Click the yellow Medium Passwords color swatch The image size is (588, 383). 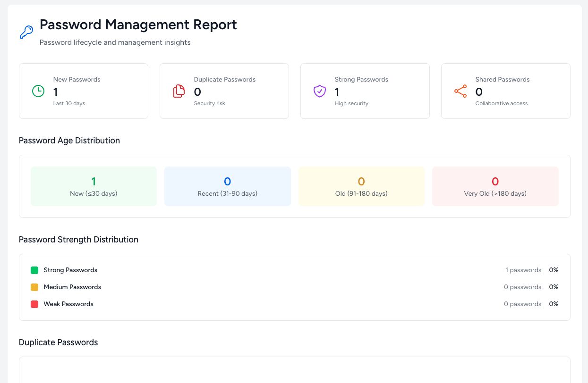[34, 287]
